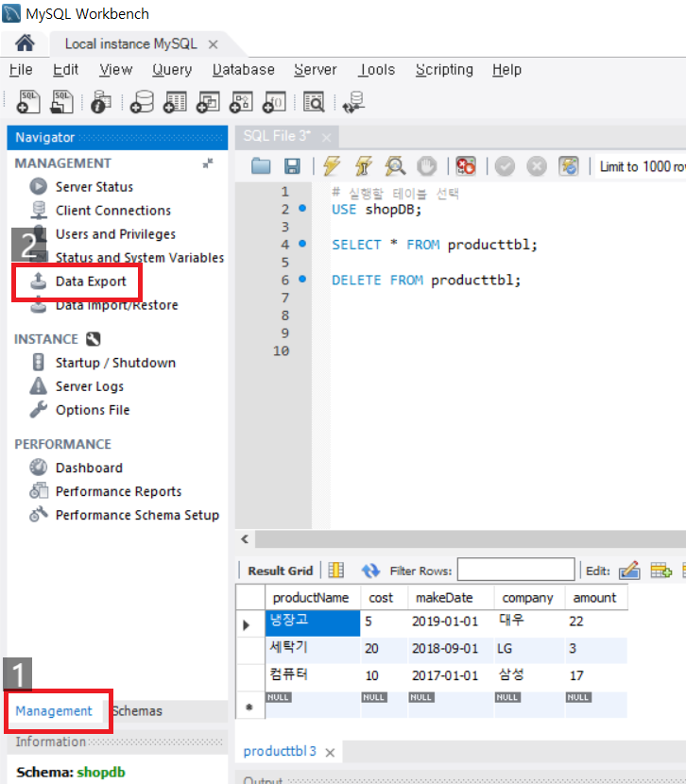This screenshot has width=686, height=784.
Task: Sort by the makeDate column header
Action: (x=451, y=598)
